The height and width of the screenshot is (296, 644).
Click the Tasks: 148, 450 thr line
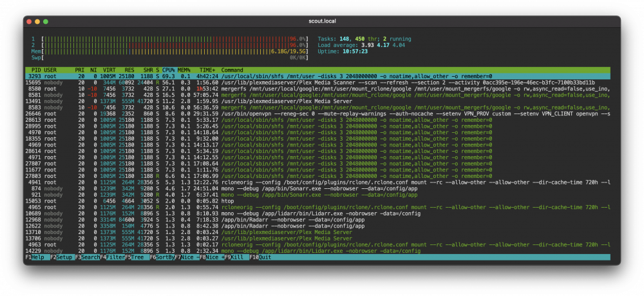tap(365, 39)
